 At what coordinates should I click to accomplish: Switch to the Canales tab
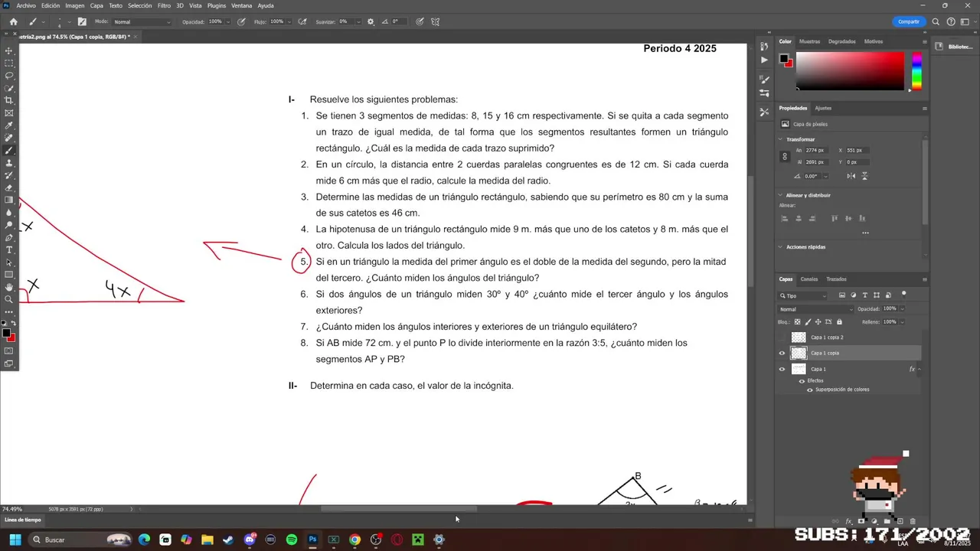coord(809,279)
